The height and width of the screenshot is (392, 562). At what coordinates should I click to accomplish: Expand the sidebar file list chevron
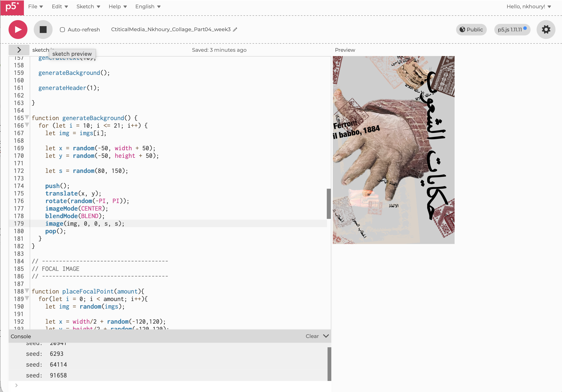tap(19, 50)
